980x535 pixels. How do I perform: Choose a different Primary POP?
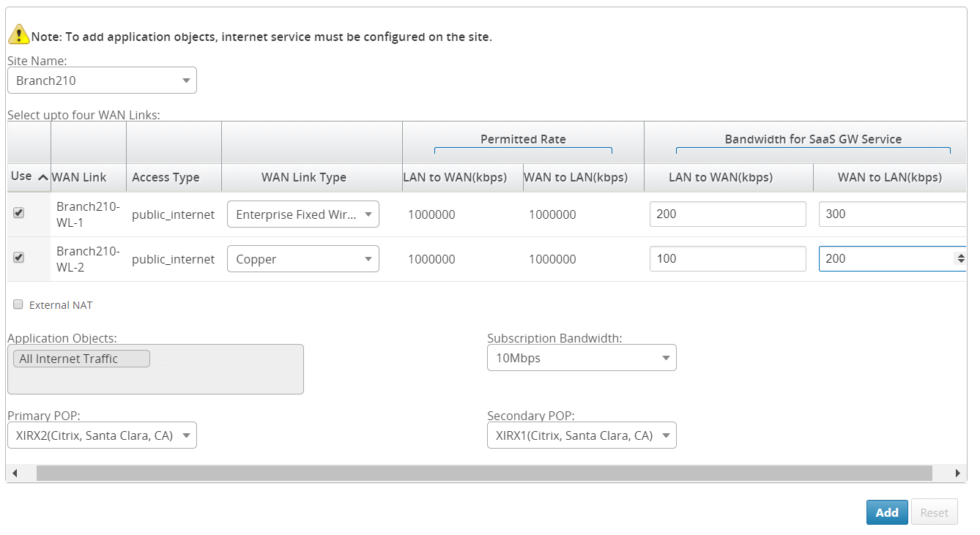tap(102, 435)
